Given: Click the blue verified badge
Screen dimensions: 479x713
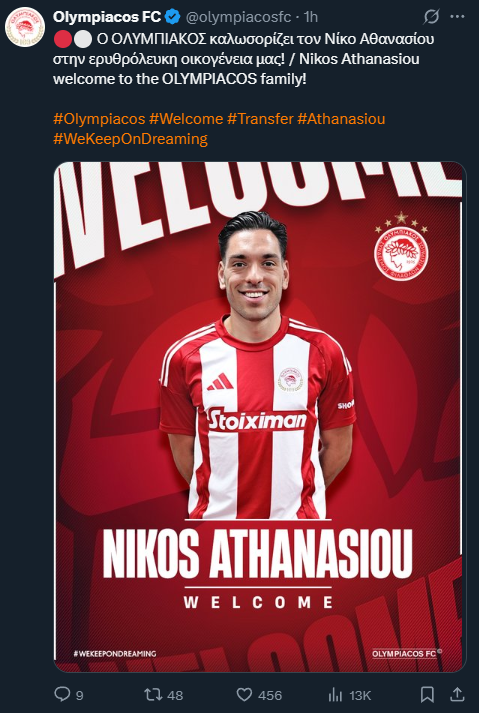Looking at the screenshot, I should click(172, 17).
